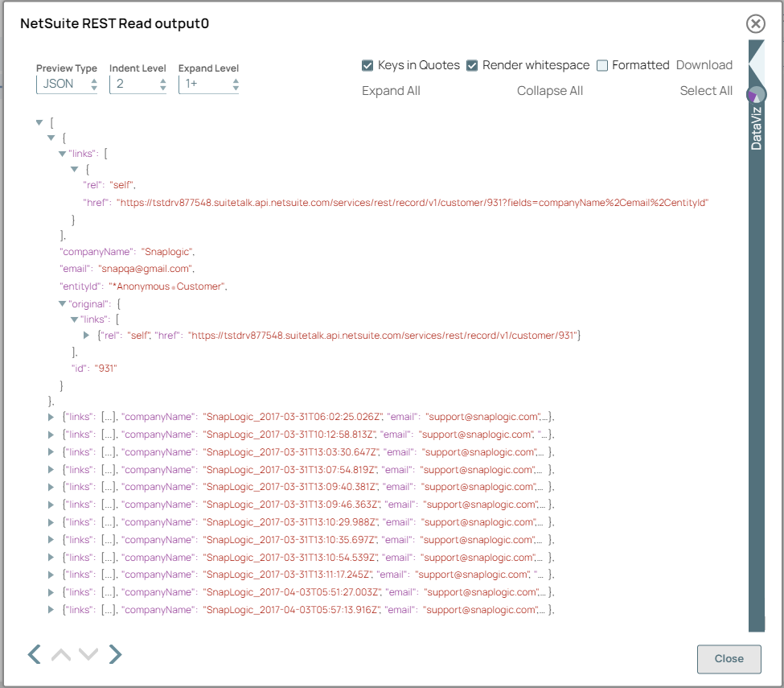Disable Render whitespace
This screenshot has width=784, height=688.
(472, 65)
